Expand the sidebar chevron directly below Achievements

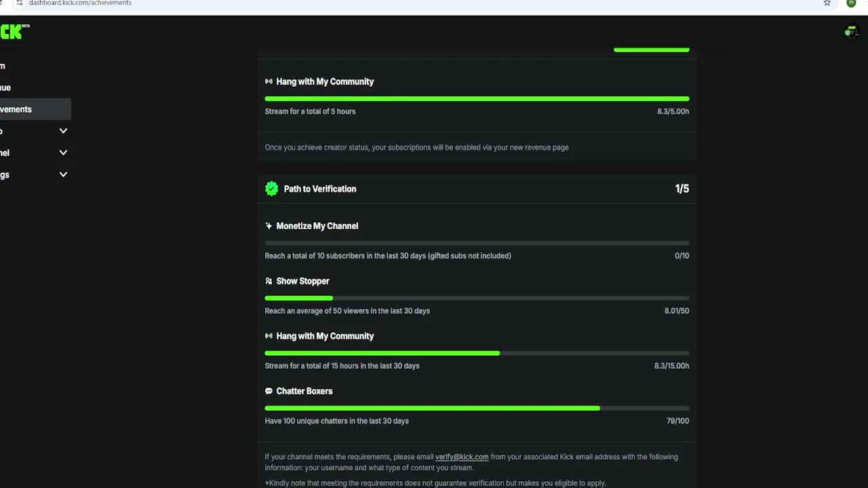[x=63, y=131]
